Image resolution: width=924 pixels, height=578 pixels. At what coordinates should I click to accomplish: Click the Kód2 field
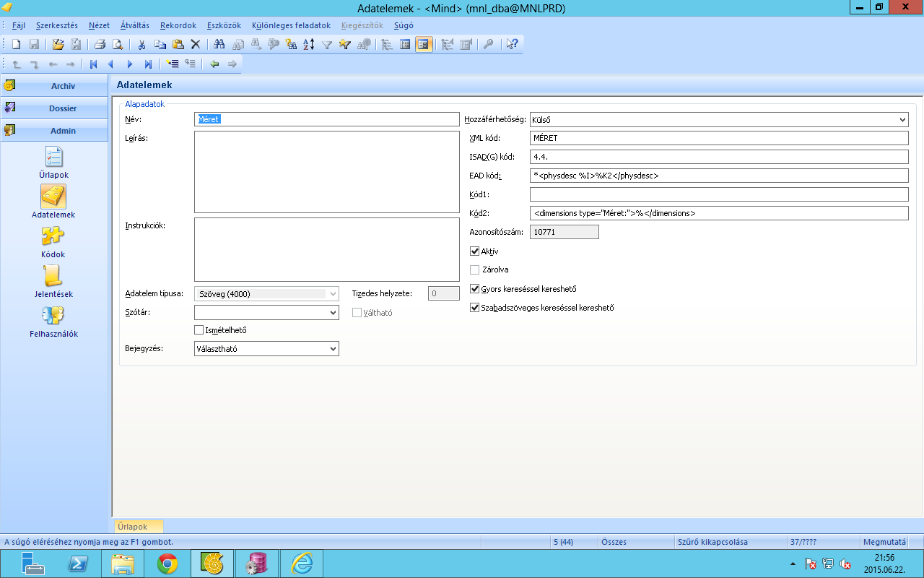coord(719,213)
